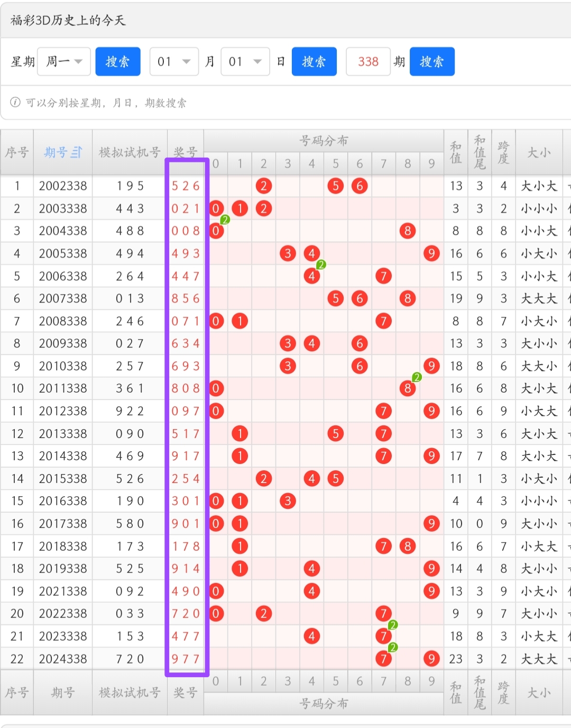Open the 星期 dropdown showing 周一
This screenshot has width=571, height=728.
click(x=64, y=62)
